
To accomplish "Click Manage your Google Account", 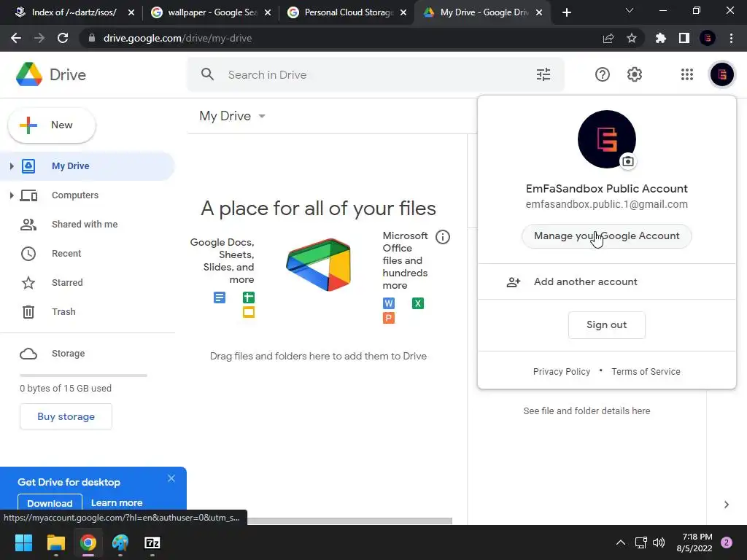I will (x=606, y=236).
